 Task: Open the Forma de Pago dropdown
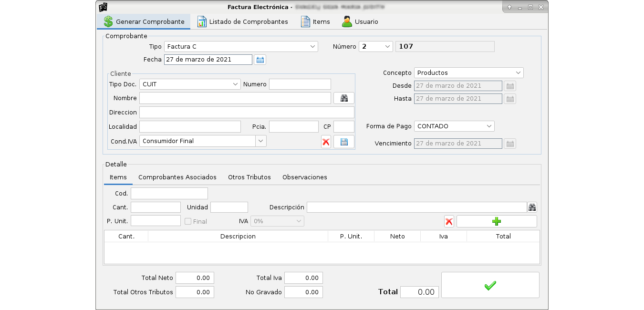(454, 126)
